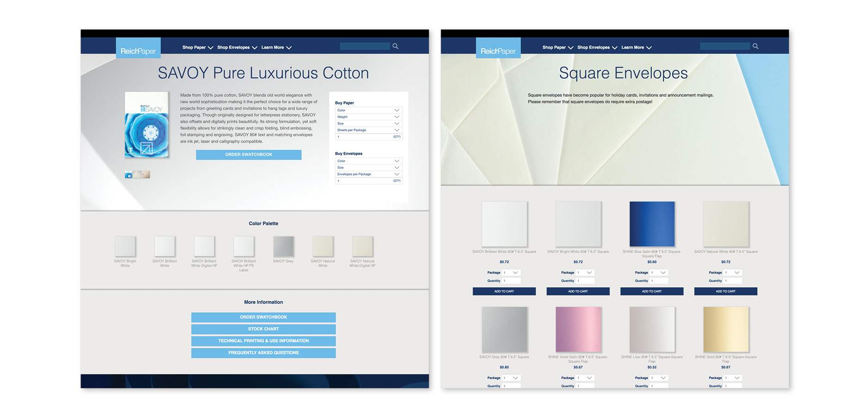Select the third beige product thumbnail
Screen dimensions: 868x417
(146, 175)
